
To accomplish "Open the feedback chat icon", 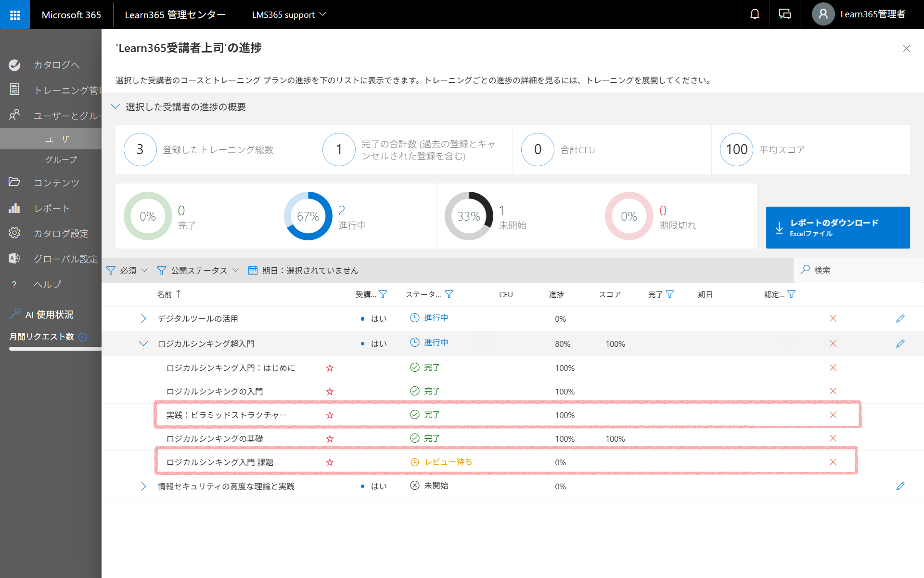I will click(x=784, y=14).
